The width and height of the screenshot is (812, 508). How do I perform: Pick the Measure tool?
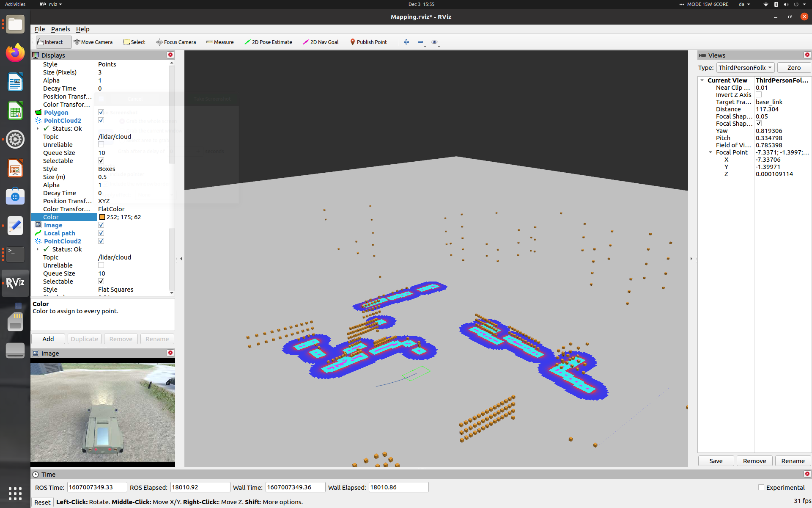pyautogui.click(x=220, y=42)
